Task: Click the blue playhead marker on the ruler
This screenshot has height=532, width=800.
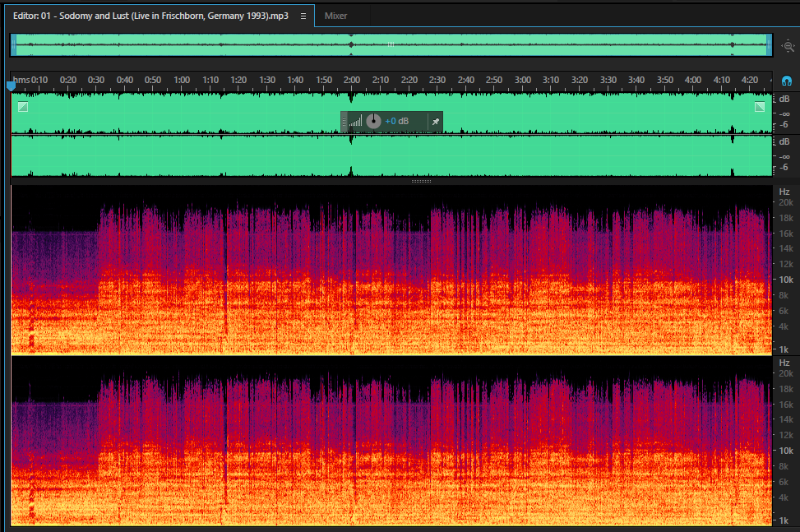Action: coord(11,86)
